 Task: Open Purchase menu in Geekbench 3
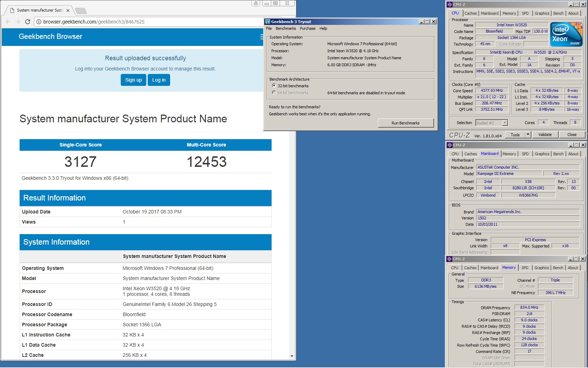(308, 28)
